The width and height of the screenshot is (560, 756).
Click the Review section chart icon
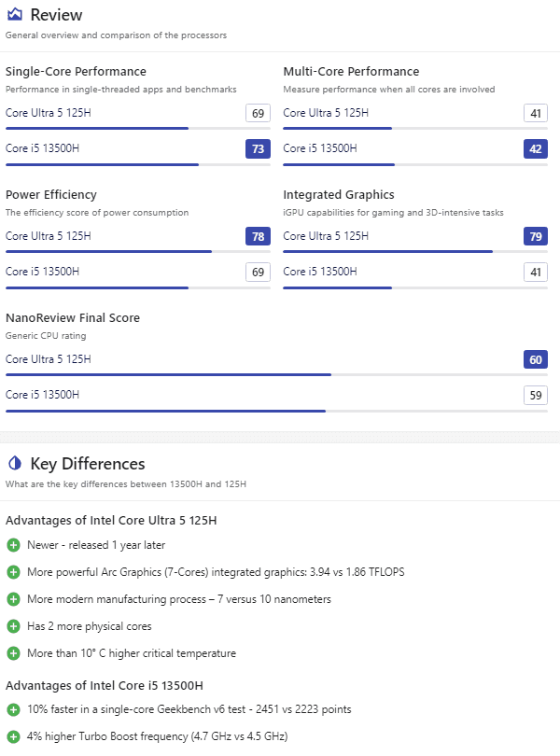tap(15, 14)
